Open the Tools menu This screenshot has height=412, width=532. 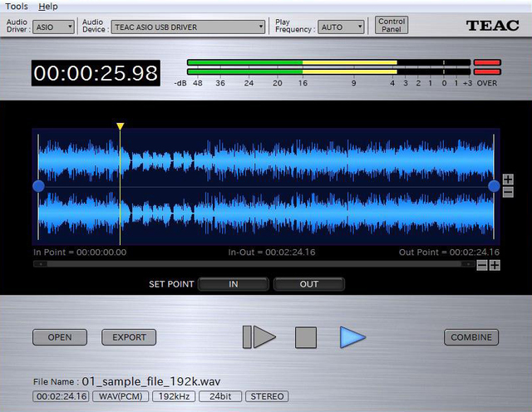click(x=16, y=6)
